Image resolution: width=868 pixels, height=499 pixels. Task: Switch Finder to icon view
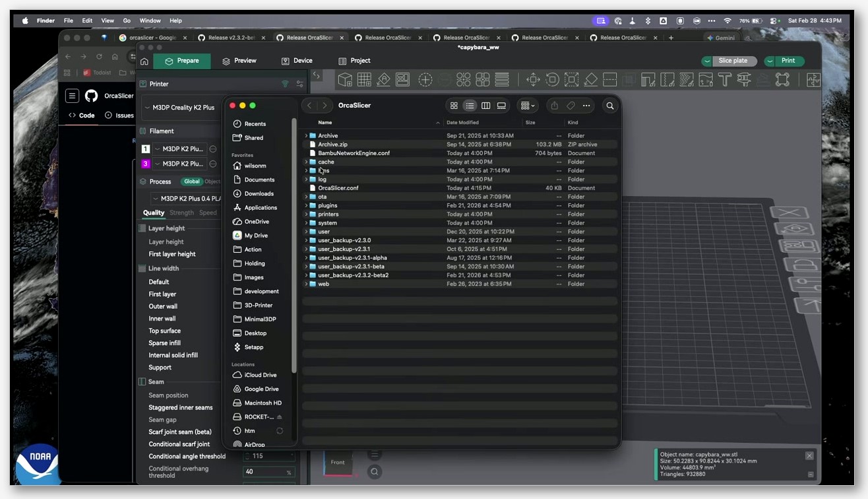coord(454,106)
